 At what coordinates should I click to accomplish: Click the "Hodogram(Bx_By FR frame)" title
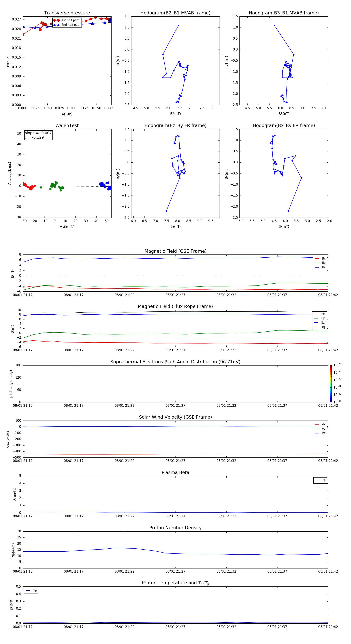pyautogui.click(x=284, y=125)
